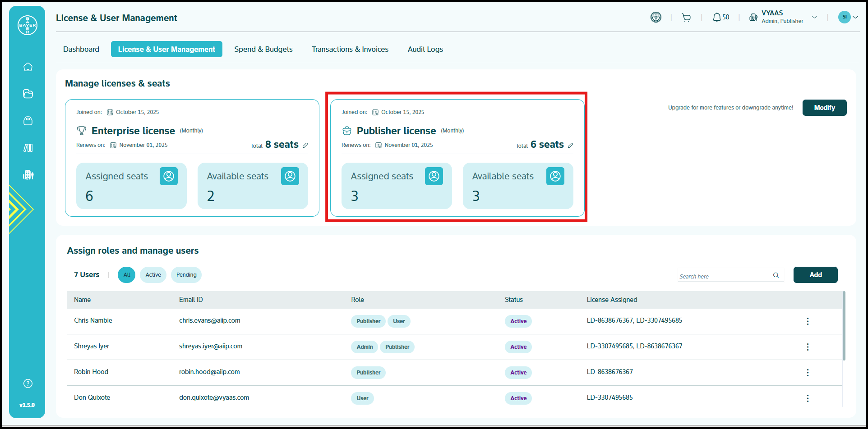Open the Home icon in sidebar
The image size is (868, 429).
click(28, 67)
